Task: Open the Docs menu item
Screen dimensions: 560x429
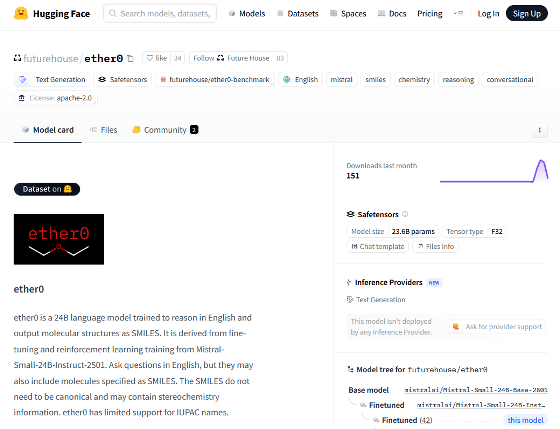Action: tap(392, 14)
